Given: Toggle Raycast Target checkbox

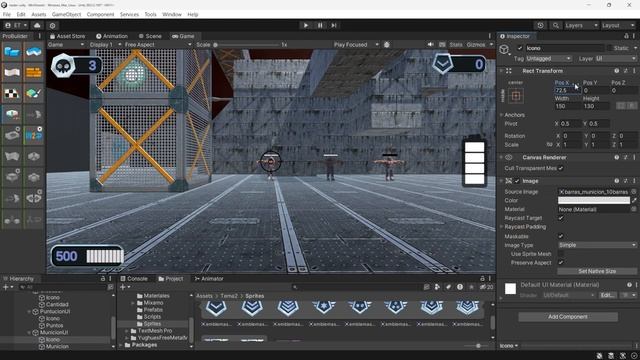Looking at the screenshot, I should point(561,218).
